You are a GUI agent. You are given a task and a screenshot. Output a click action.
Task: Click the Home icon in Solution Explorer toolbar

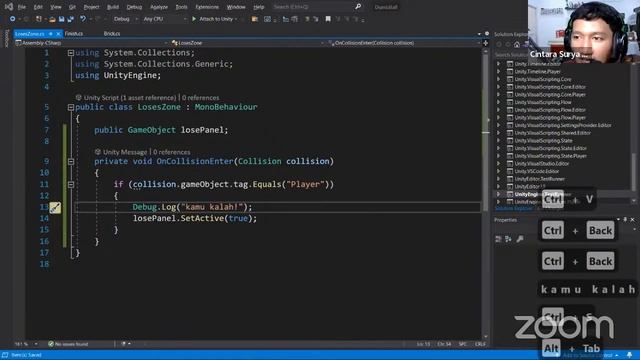[517, 44]
